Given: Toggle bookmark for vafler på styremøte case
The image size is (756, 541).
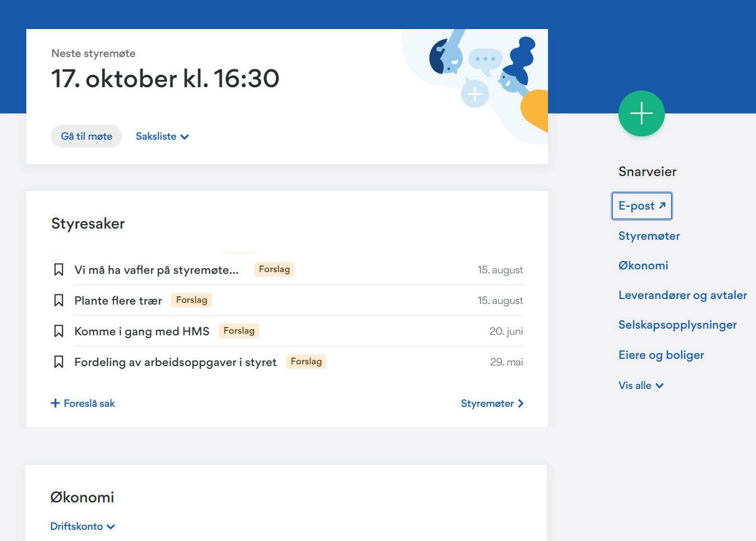Looking at the screenshot, I should (x=58, y=270).
